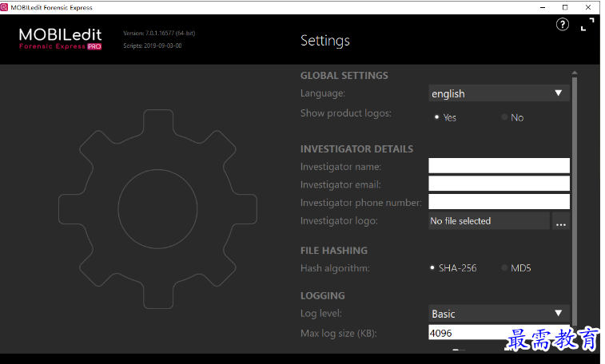Screen dimensions: 605x364
Task: Select No for Show product logos
Action: (x=512, y=117)
